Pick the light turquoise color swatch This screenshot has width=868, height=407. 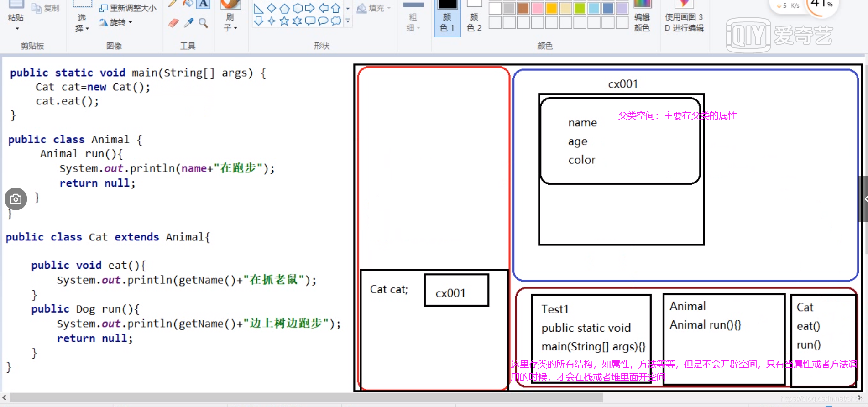coord(594,8)
